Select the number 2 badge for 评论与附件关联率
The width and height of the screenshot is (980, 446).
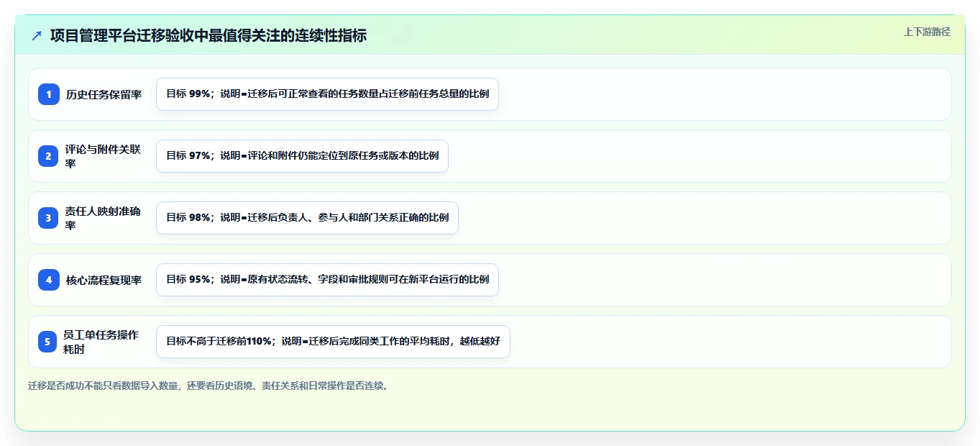pyautogui.click(x=49, y=156)
